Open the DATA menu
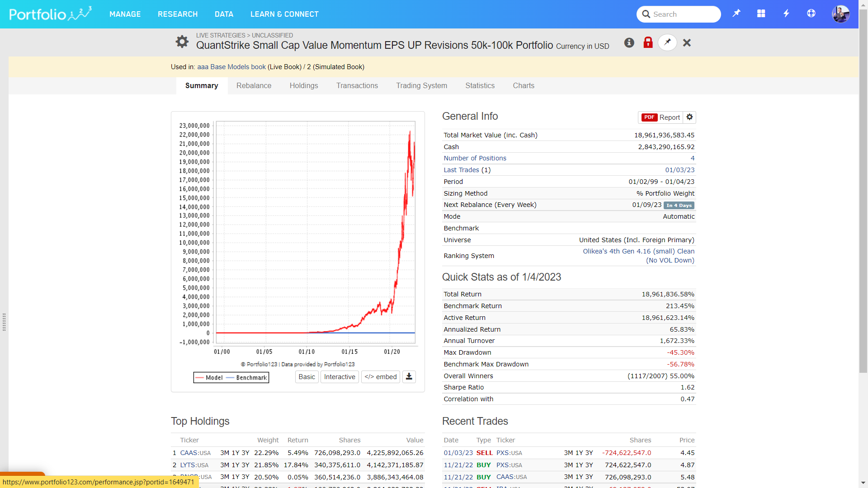868x488 pixels. coord(224,14)
